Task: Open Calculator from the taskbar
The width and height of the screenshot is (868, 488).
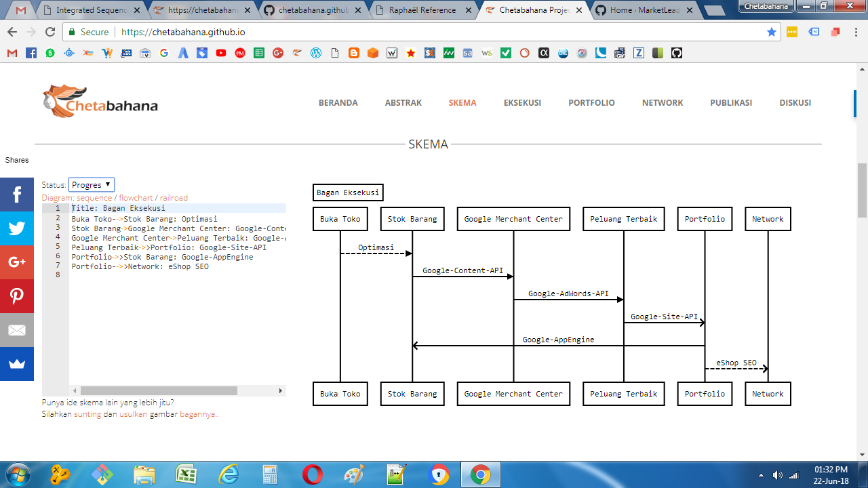Action: 271,474
